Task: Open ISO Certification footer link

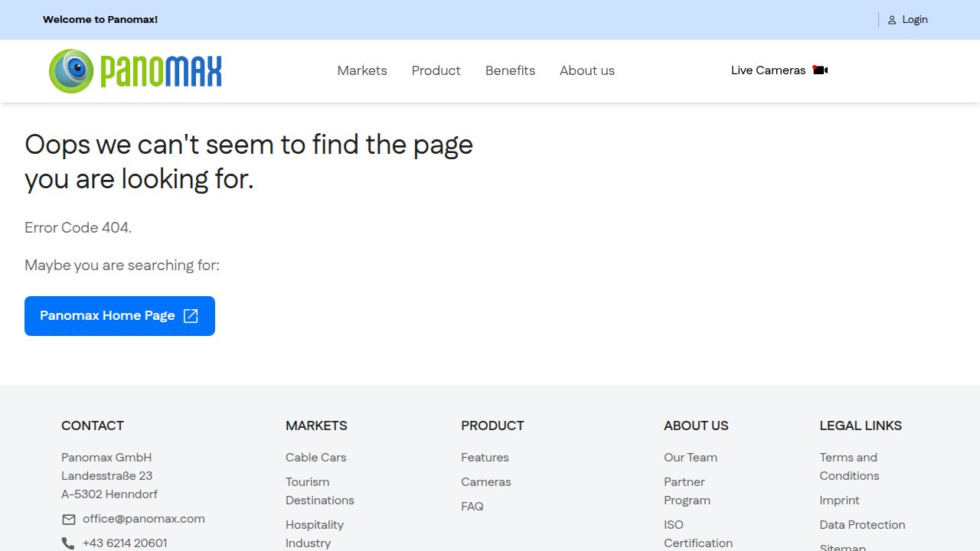Action: 698,534
